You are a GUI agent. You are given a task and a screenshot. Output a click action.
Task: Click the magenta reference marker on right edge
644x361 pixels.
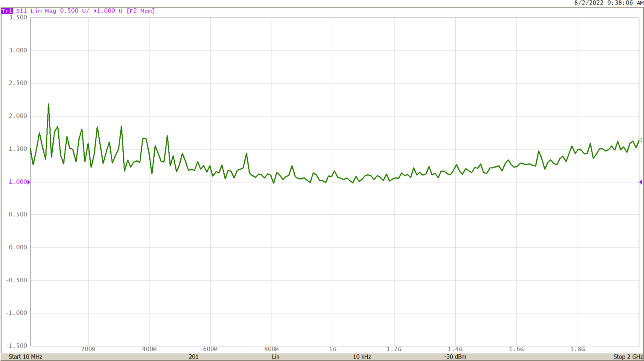pyautogui.click(x=640, y=182)
